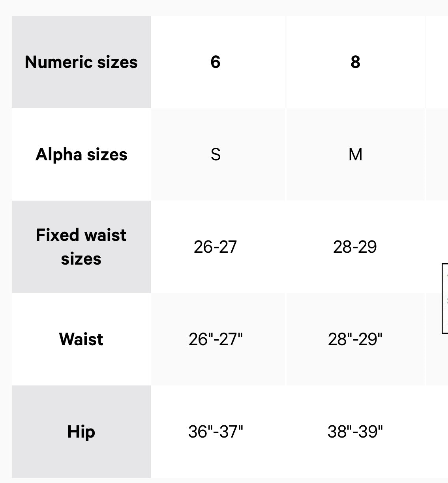Select the 38"-39" hip measurement cell

(355, 432)
